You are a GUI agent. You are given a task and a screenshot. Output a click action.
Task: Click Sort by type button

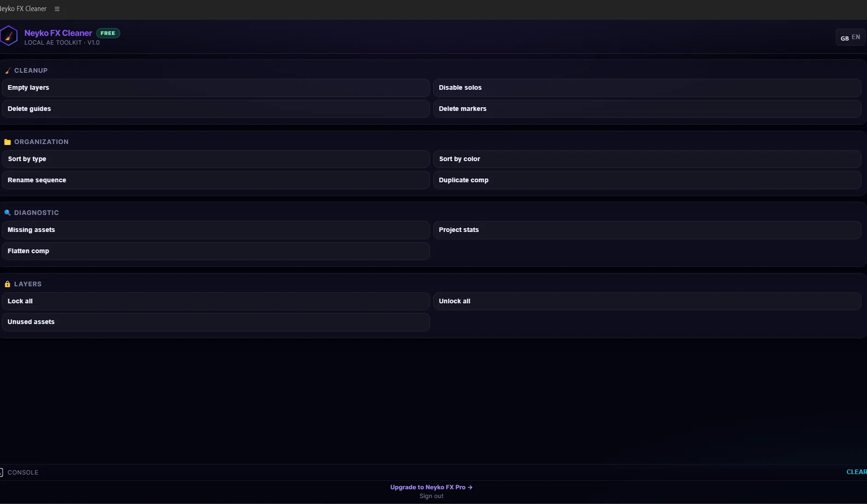216,159
